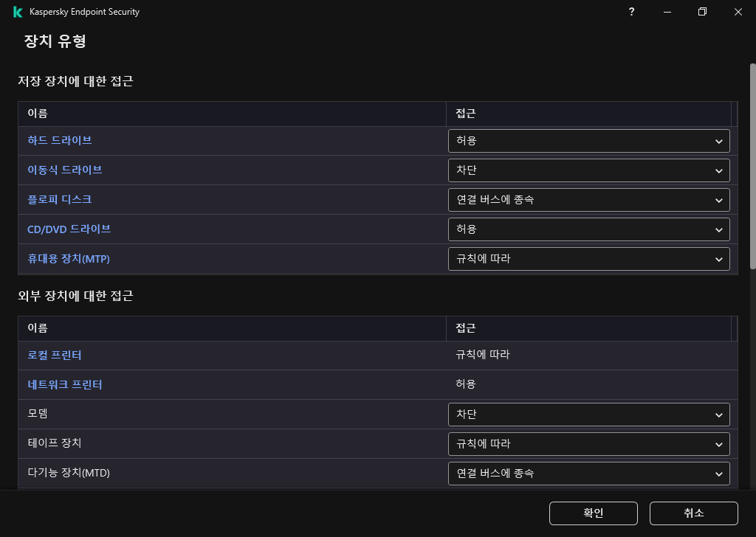The width and height of the screenshot is (756, 537).
Task: Open 다기능 장치(MTD) access dropdown
Action: point(588,474)
